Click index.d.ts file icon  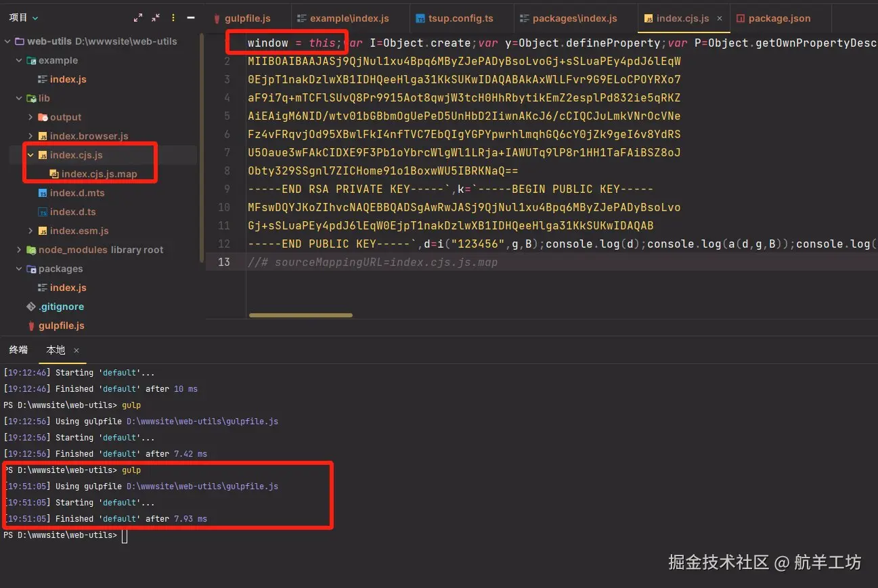tap(43, 212)
